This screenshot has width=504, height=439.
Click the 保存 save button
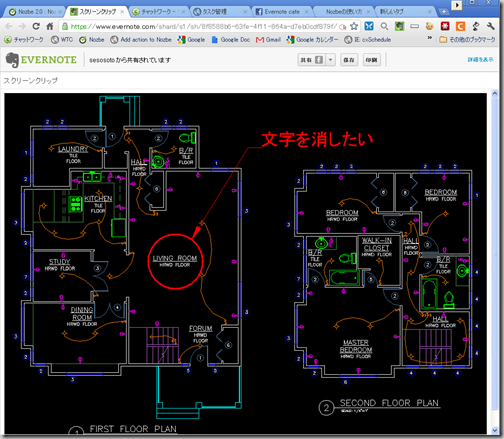(x=349, y=60)
